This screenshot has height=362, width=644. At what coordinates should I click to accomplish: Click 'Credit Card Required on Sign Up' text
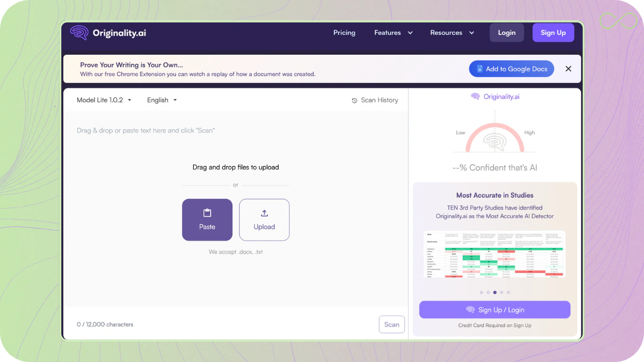(495, 326)
